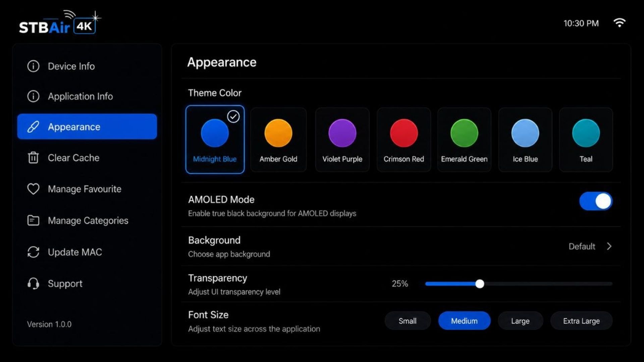
Task: Click the Theme Color section label
Action: click(x=215, y=93)
